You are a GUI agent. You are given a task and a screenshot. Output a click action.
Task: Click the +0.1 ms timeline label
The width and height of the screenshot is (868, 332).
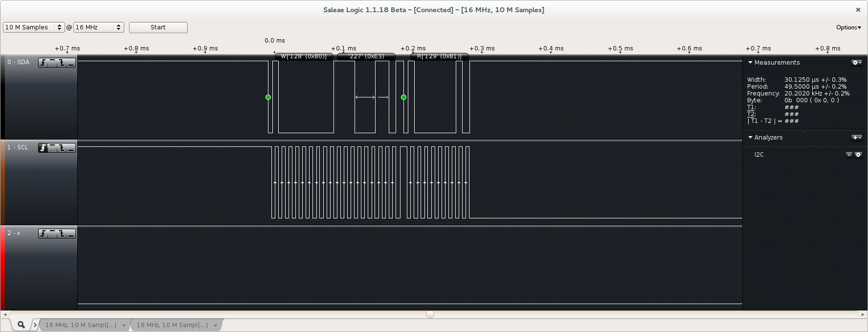point(344,48)
